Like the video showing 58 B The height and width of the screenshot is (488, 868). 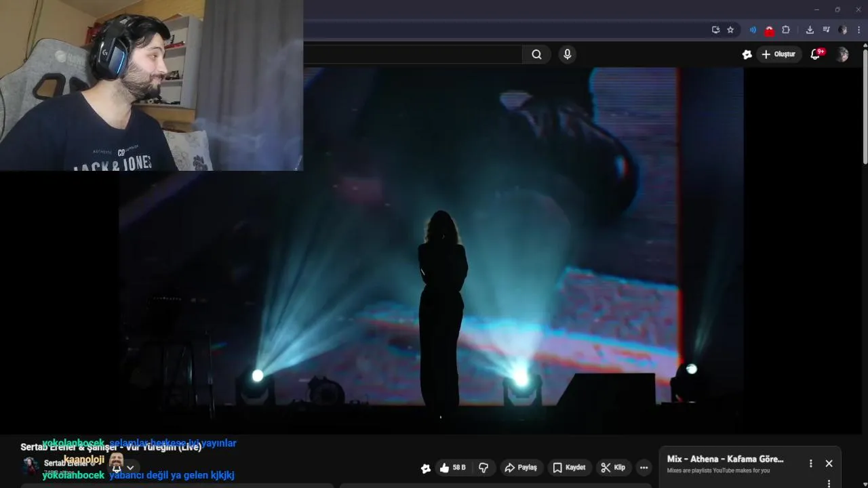(452, 468)
